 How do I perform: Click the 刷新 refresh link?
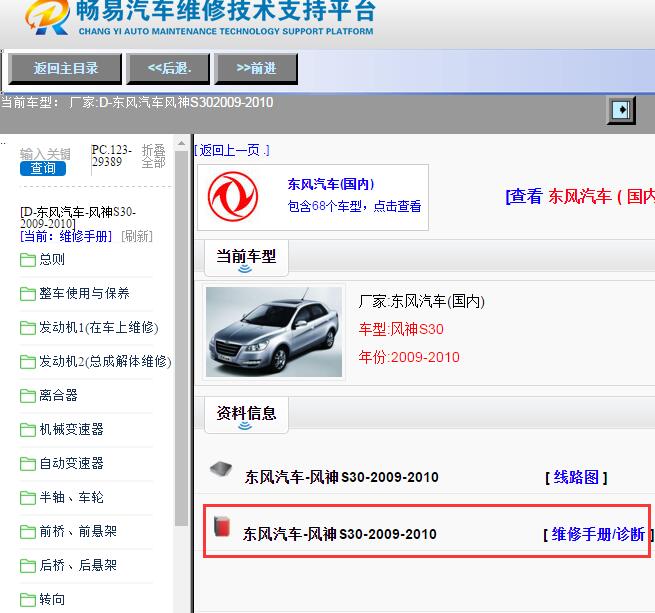click(x=137, y=237)
